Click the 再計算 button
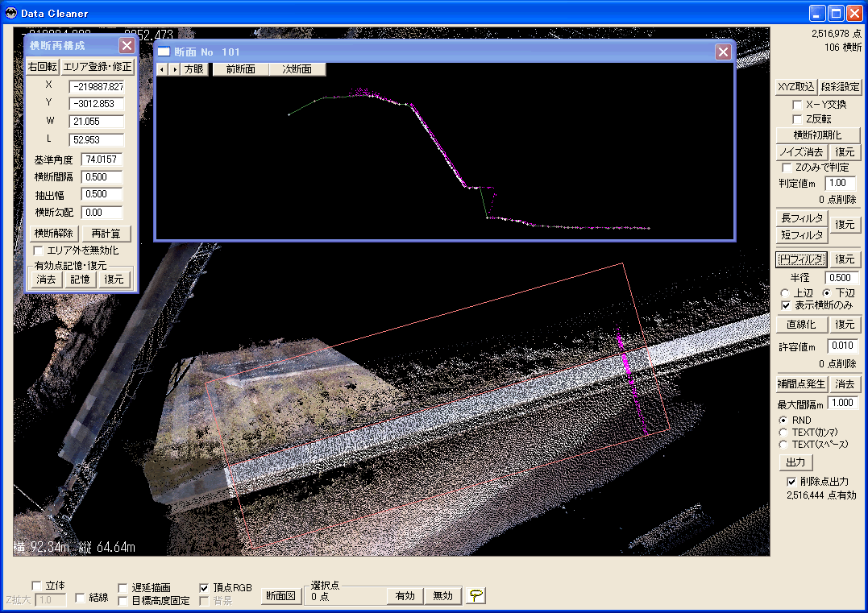This screenshot has width=868, height=613. [x=106, y=234]
